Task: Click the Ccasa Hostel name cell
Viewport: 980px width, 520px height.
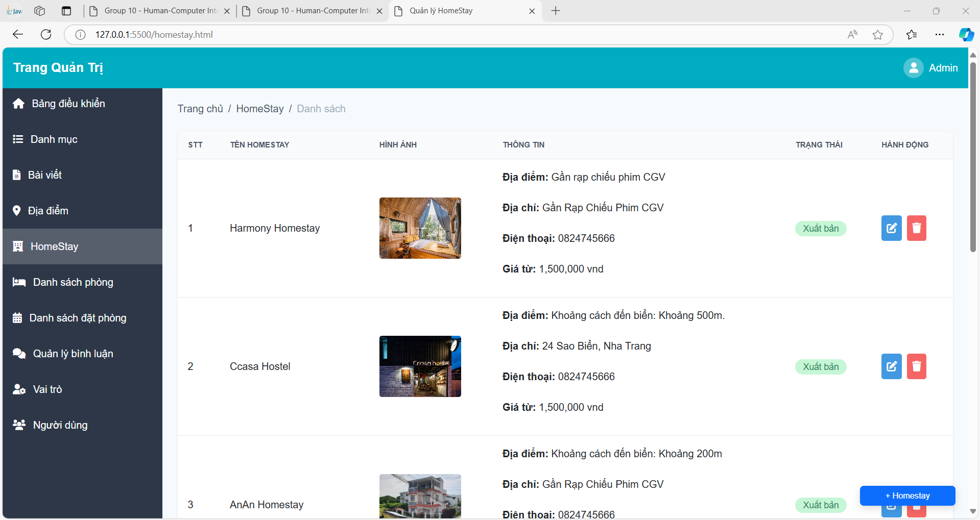Action: coord(260,366)
